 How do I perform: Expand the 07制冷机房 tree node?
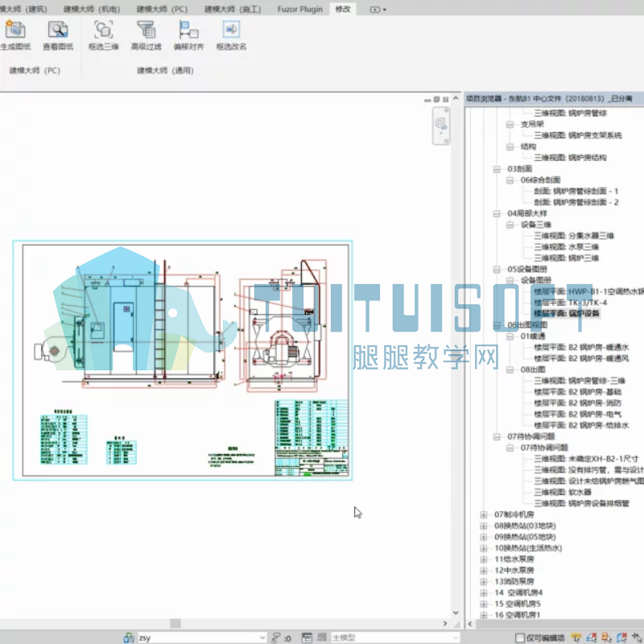(x=484, y=514)
